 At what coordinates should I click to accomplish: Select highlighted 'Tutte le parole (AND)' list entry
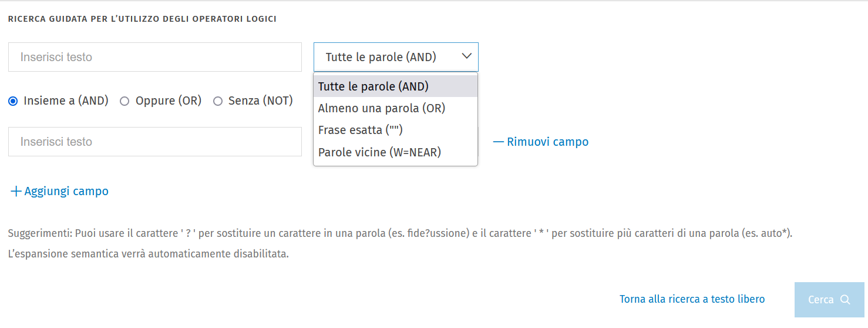pyautogui.click(x=374, y=86)
